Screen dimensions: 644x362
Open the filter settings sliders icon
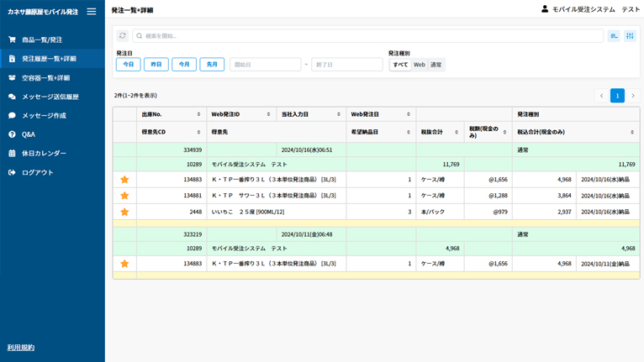coord(630,36)
